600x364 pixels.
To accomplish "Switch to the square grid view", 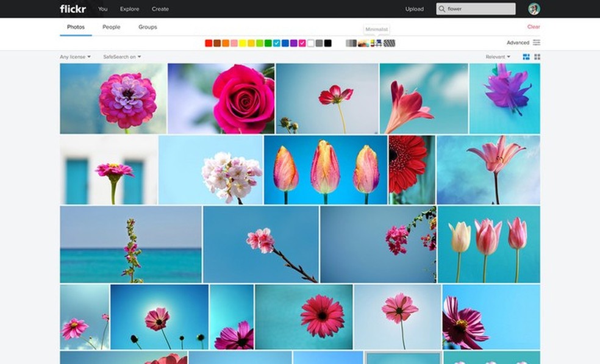I will pyautogui.click(x=537, y=57).
